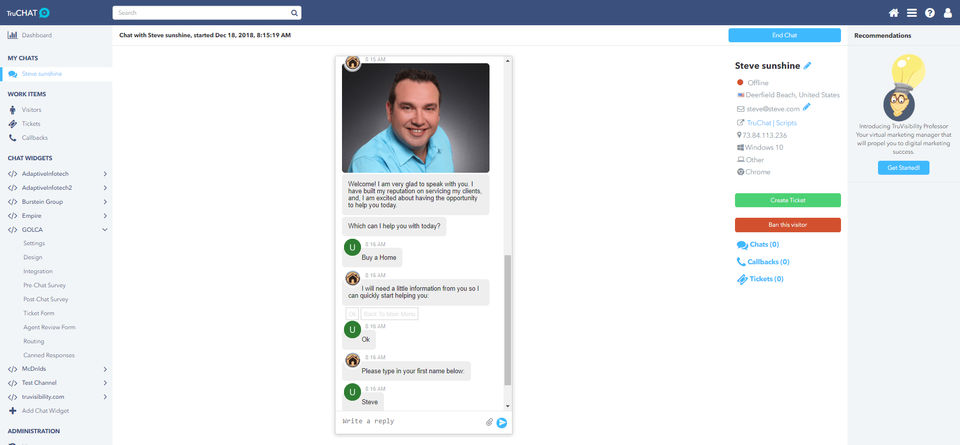Open Canned Responses item

[x=49, y=356]
